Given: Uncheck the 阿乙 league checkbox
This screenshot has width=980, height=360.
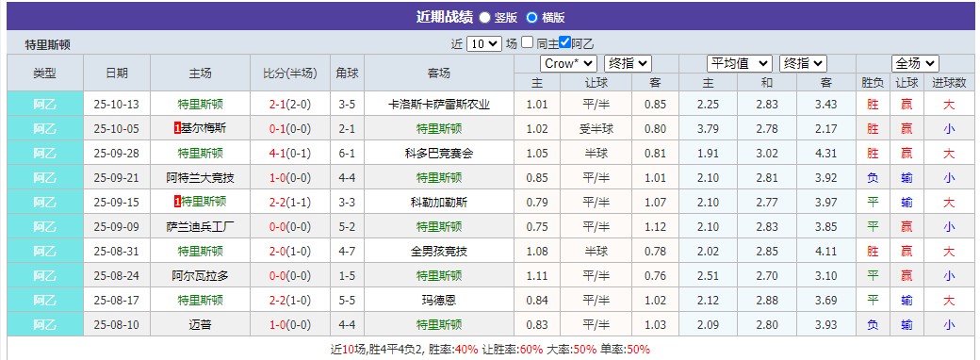Looking at the screenshot, I should click(565, 42).
